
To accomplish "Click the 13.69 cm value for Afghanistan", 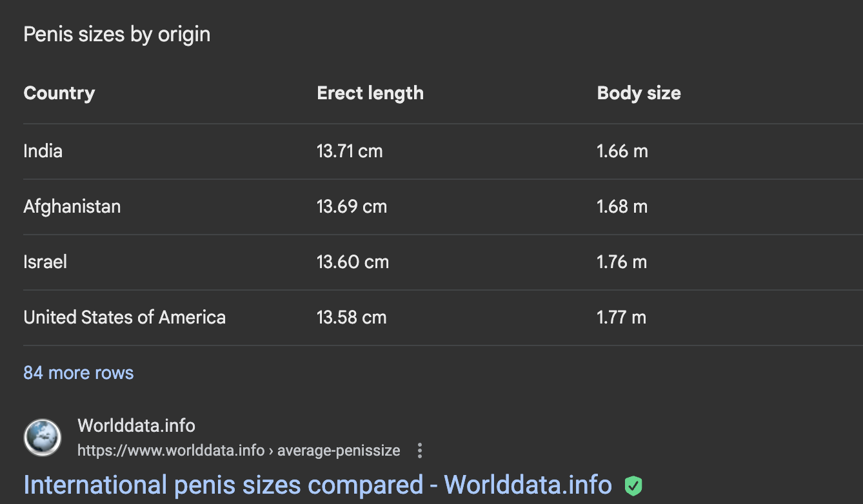I will (x=352, y=207).
